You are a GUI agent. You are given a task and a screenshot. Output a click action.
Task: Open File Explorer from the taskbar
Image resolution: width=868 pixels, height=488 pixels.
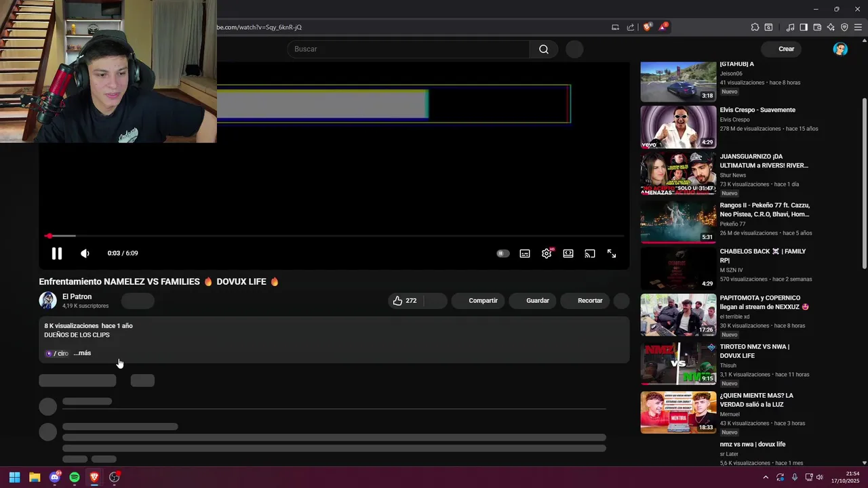click(35, 477)
